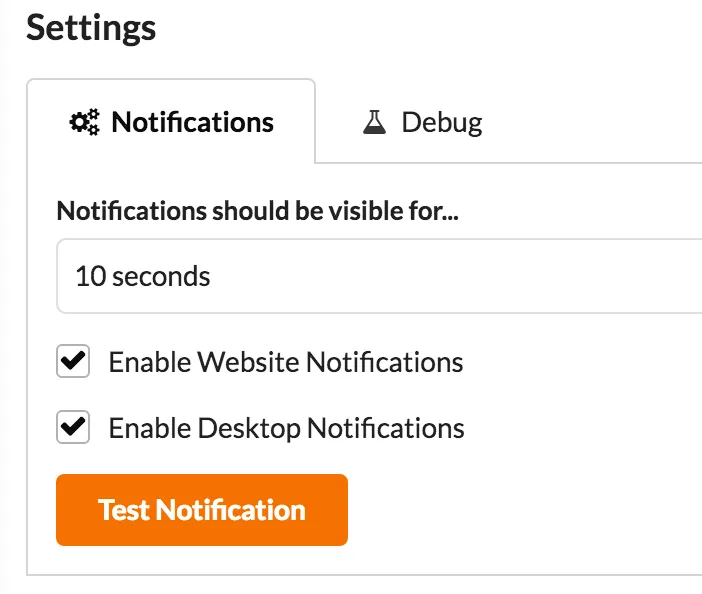Click the flask icon on the Debug tab
The width and height of the screenshot is (702, 594).
(375, 122)
